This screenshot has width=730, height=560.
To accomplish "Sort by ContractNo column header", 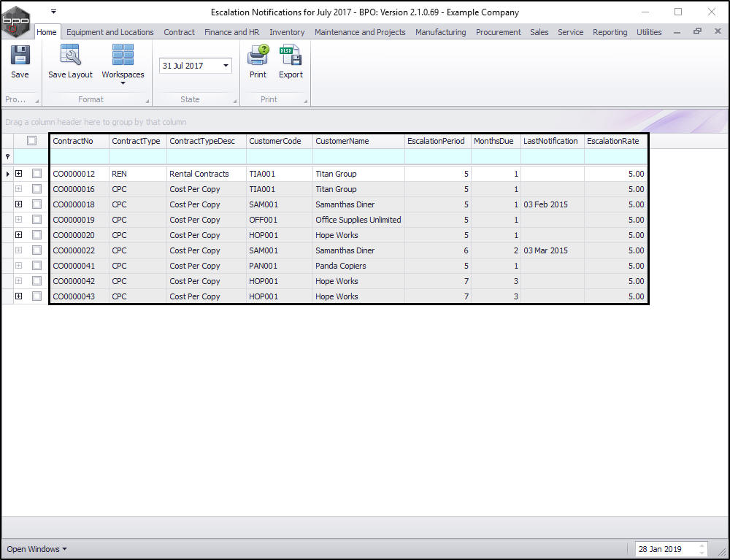I will coord(80,141).
